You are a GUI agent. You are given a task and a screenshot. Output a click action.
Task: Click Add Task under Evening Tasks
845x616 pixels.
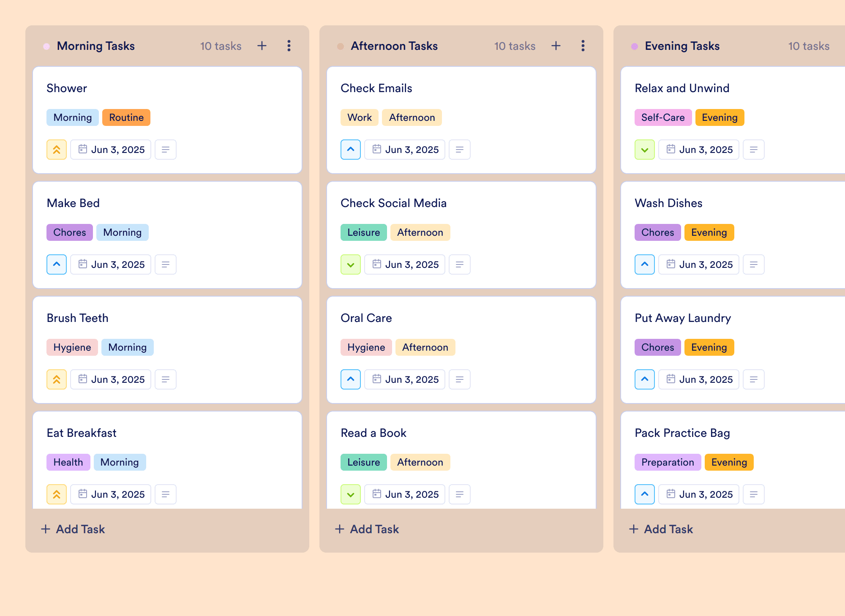[661, 529]
